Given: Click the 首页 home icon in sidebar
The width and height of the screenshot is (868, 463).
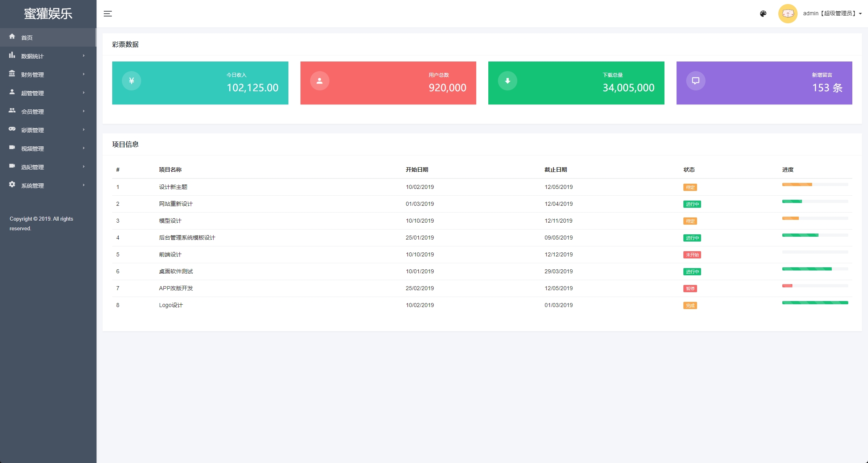Looking at the screenshot, I should [x=12, y=37].
